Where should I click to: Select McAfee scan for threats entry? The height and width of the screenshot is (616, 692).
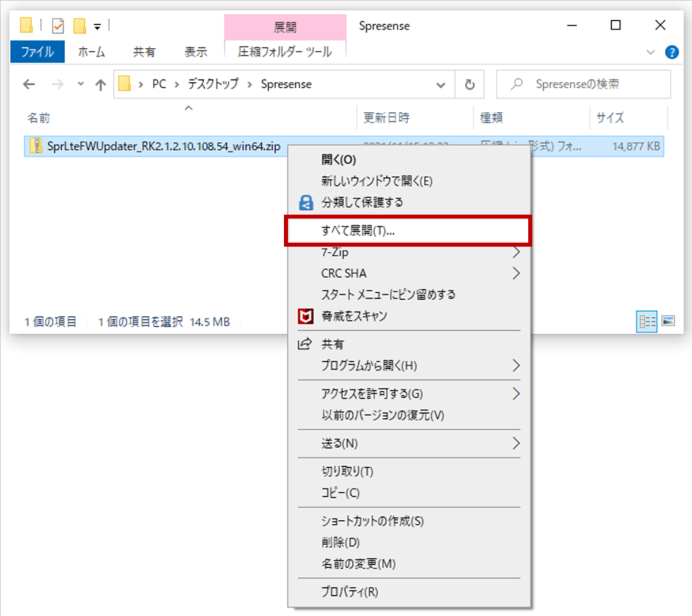point(353,316)
